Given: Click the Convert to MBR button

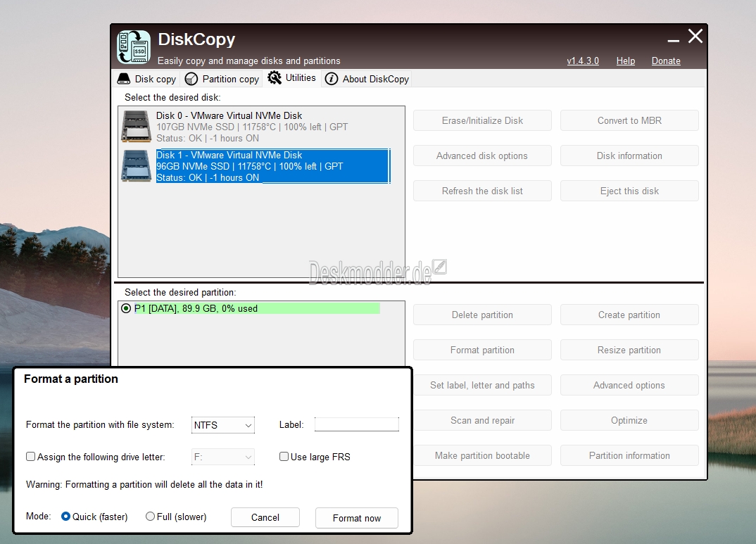Looking at the screenshot, I should click(x=629, y=120).
